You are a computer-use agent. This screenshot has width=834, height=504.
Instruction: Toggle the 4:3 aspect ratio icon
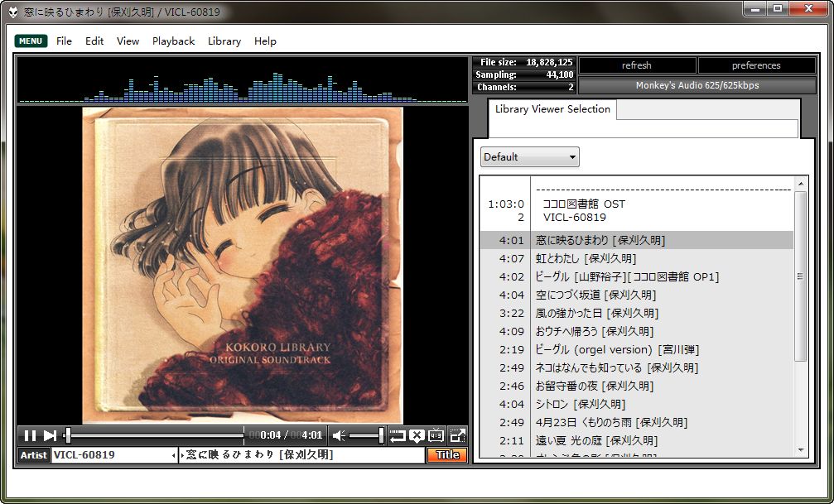coord(436,436)
